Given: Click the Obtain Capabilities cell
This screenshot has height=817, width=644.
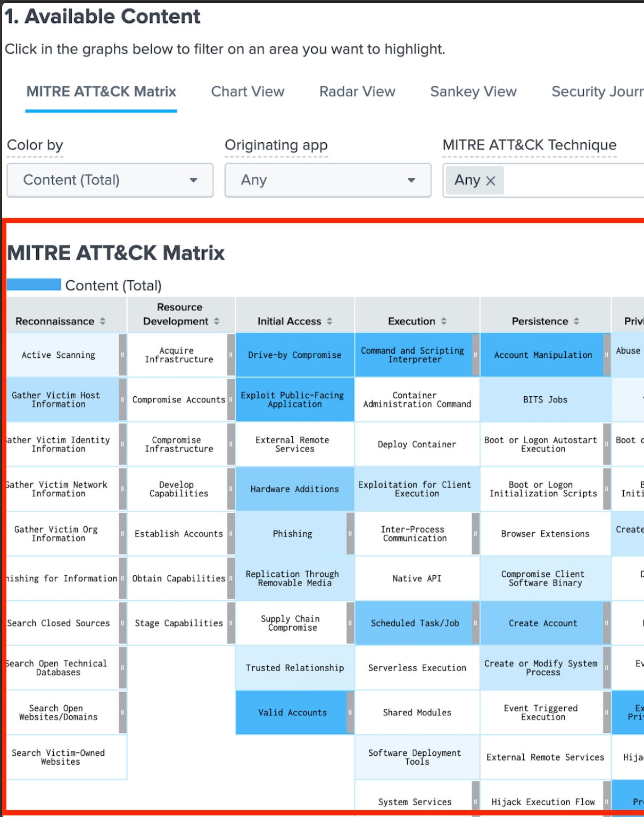Looking at the screenshot, I should click(x=178, y=578).
